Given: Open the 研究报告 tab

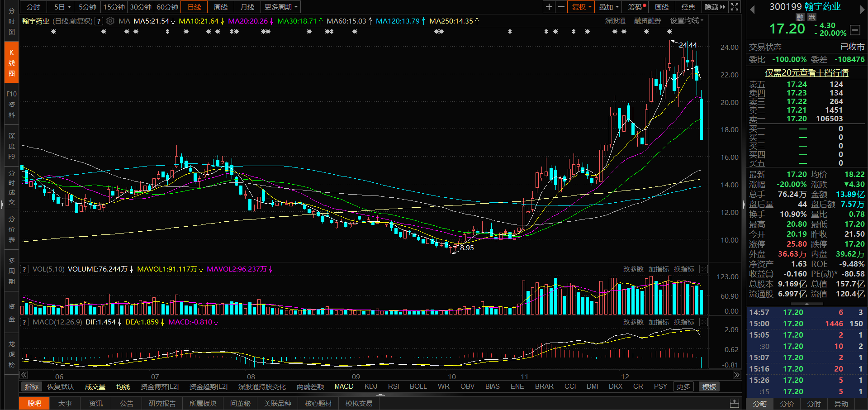Looking at the screenshot, I should 162,403.
